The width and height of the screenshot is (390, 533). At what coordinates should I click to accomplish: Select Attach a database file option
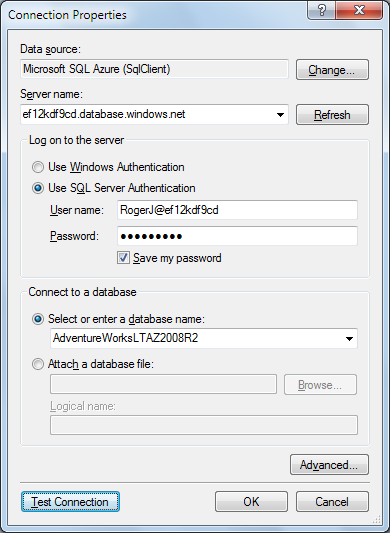38,364
